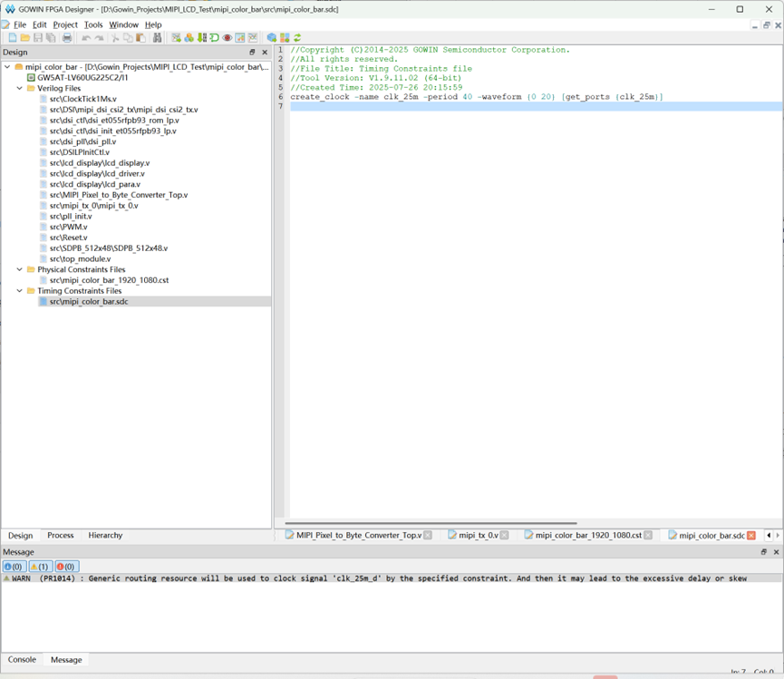Collapse the Verilog Files folder
Image resolution: width=784 pixels, height=679 pixels.
pyautogui.click(x=20, y=88)
